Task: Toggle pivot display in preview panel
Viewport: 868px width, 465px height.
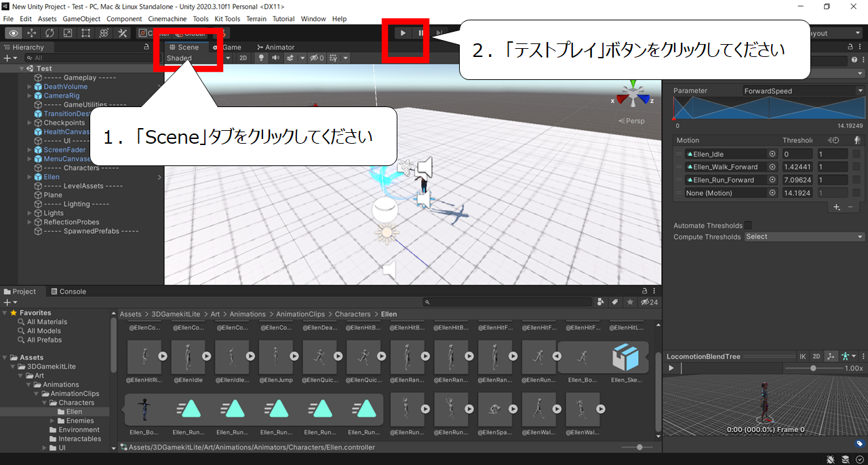Action: 831,356
